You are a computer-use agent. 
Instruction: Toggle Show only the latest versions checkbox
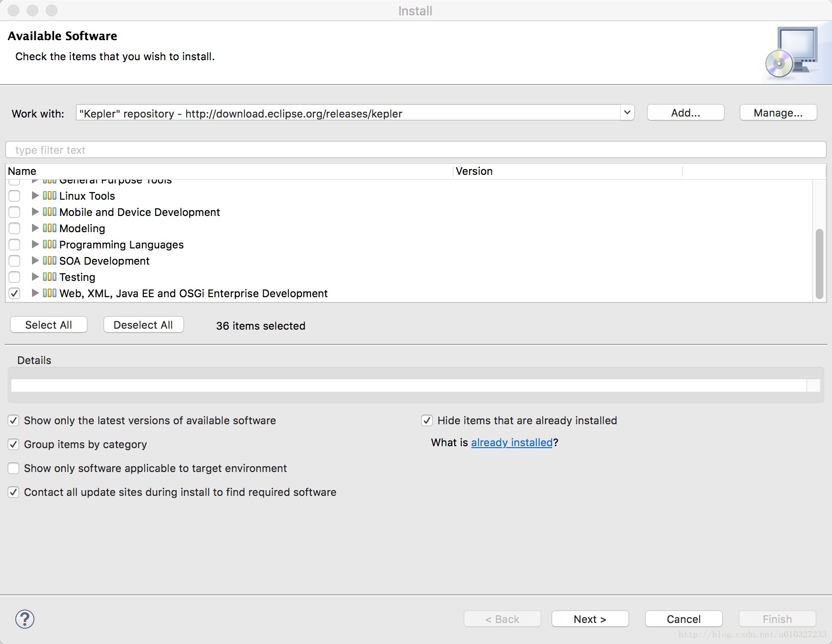pyautogui.click(x=13, y=420)
